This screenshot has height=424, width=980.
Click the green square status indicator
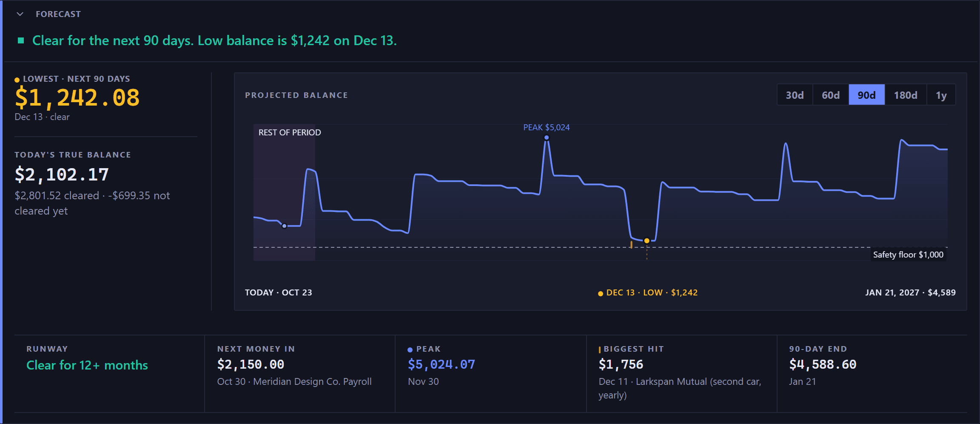pos(20,40)
